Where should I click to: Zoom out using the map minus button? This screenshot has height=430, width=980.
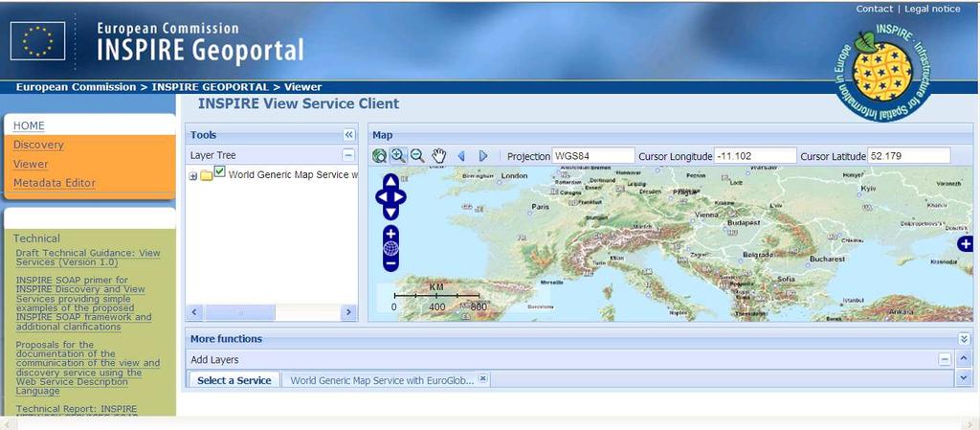coord(390,263)
